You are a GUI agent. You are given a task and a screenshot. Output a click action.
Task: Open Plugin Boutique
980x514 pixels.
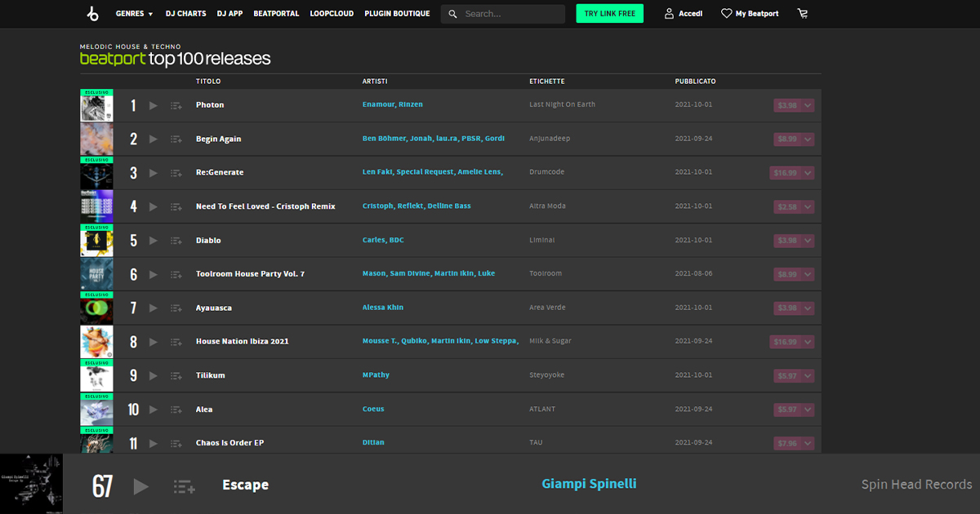tap(397, 14)
